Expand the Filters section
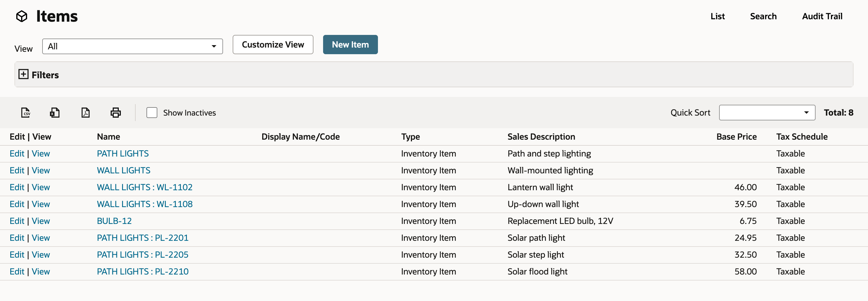 [23, 74]
